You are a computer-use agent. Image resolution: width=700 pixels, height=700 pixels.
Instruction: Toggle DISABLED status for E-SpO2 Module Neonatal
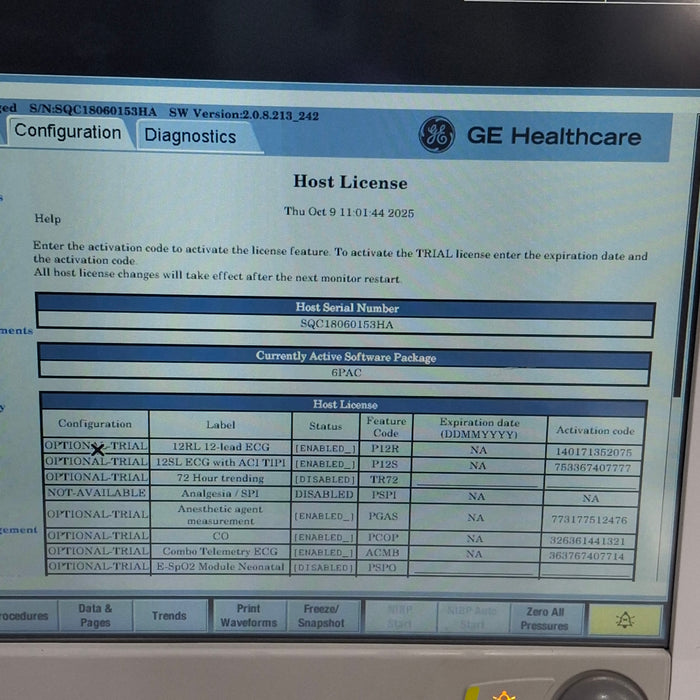click(323, 568)
